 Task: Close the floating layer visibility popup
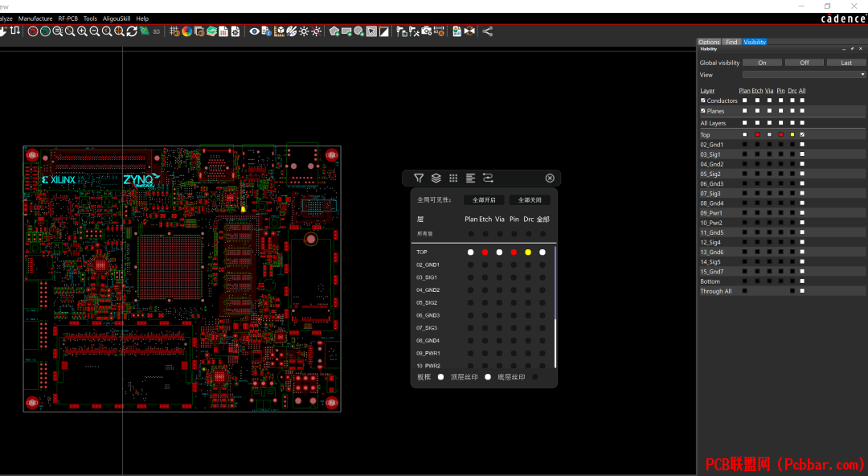click(x=550, y=178)
